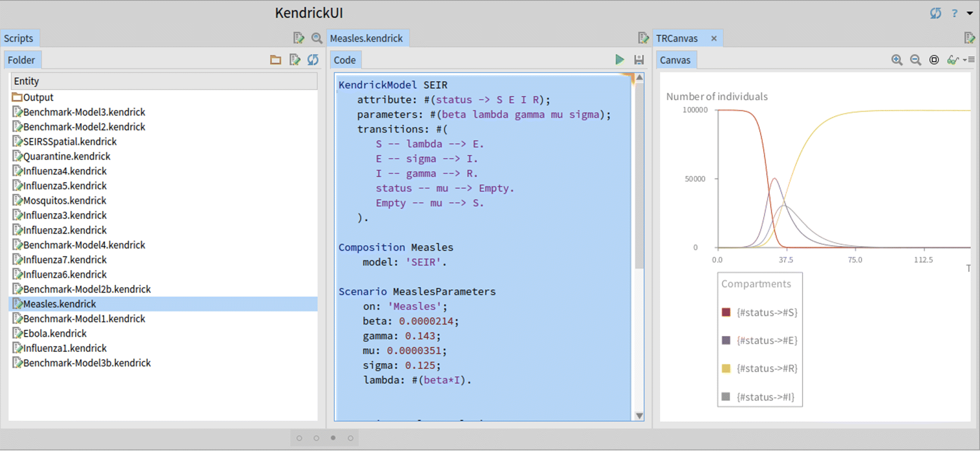Click the yellow {#status->#R} legend swatch
The height and width of the screenshot is (451, 980).
[x=726, y=368]
